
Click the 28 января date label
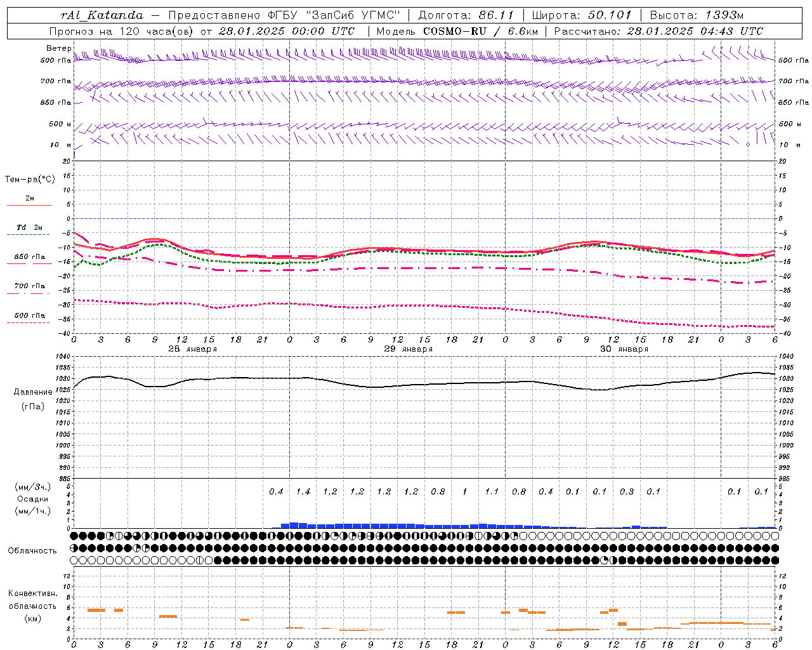tap(192, 349)
